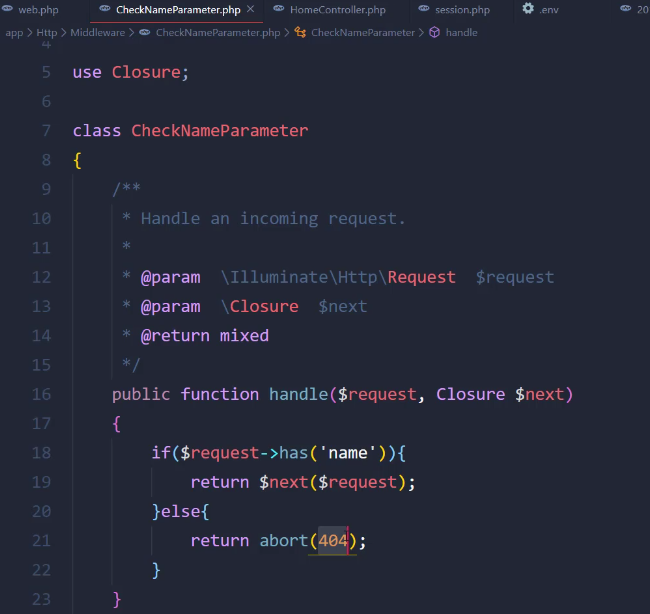Open the Middleware folder breadcrumb
This screenshot has height=614, width=650.
tap(97, 33)
